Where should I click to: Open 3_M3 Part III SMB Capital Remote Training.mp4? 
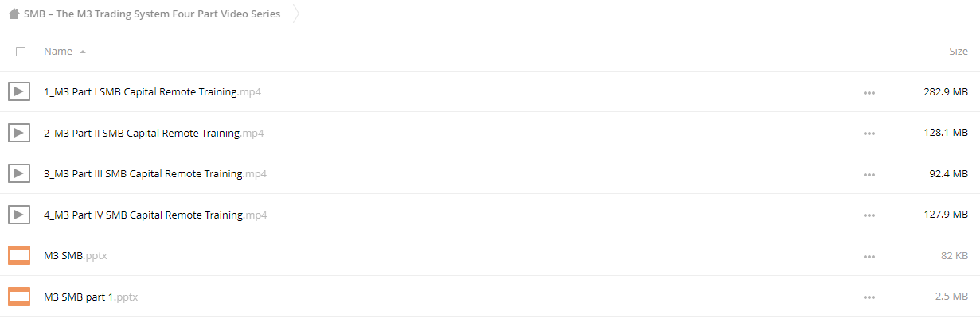click(x=155, y=174)
